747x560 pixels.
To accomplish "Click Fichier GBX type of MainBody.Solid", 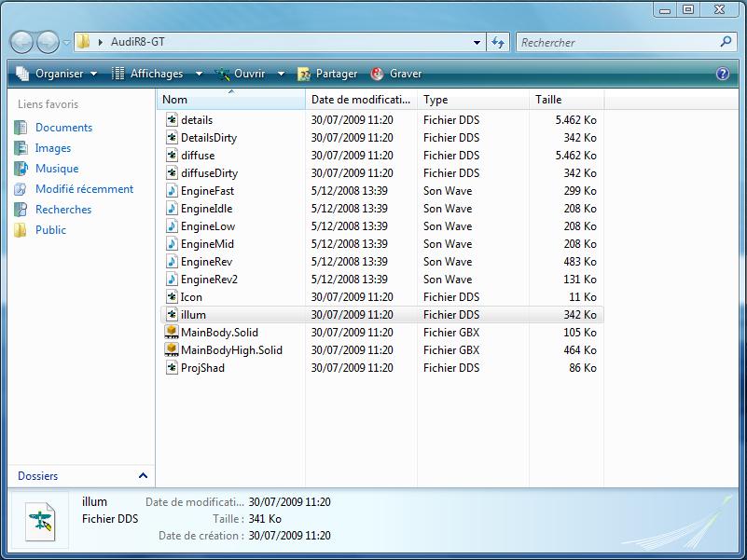I will 451,333.
